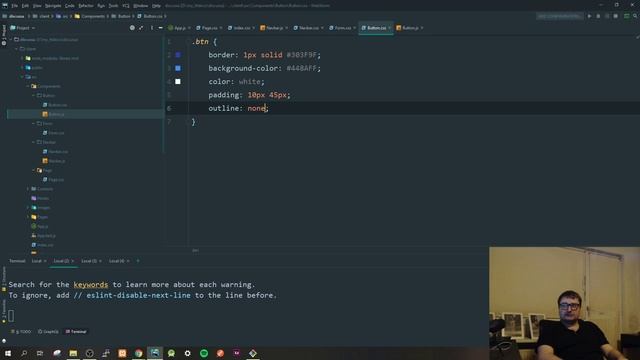Select Button.css in project tree

tap(55, 105)
